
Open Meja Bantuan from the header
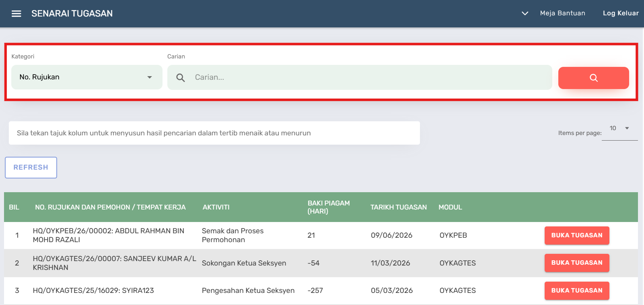[x=562, y=13]
